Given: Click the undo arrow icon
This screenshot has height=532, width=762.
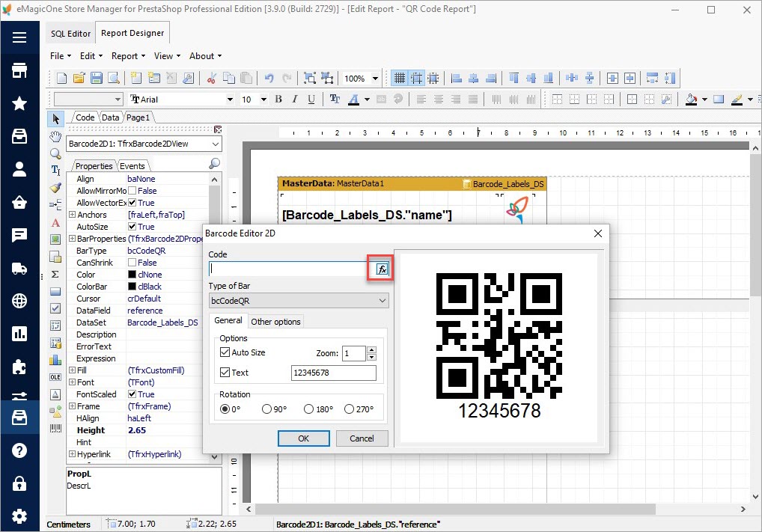Looking at the screenshot, I should 269,78.
